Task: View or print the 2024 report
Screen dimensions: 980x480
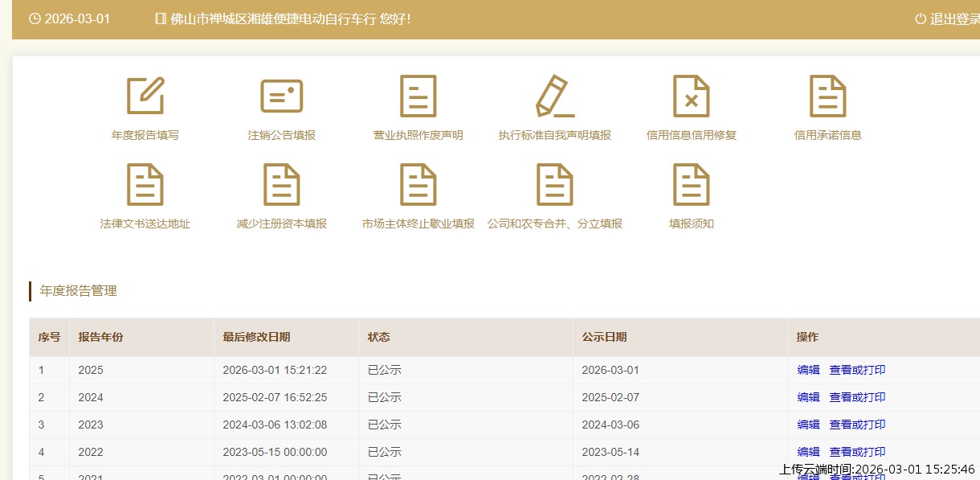Action: (857, 397)
